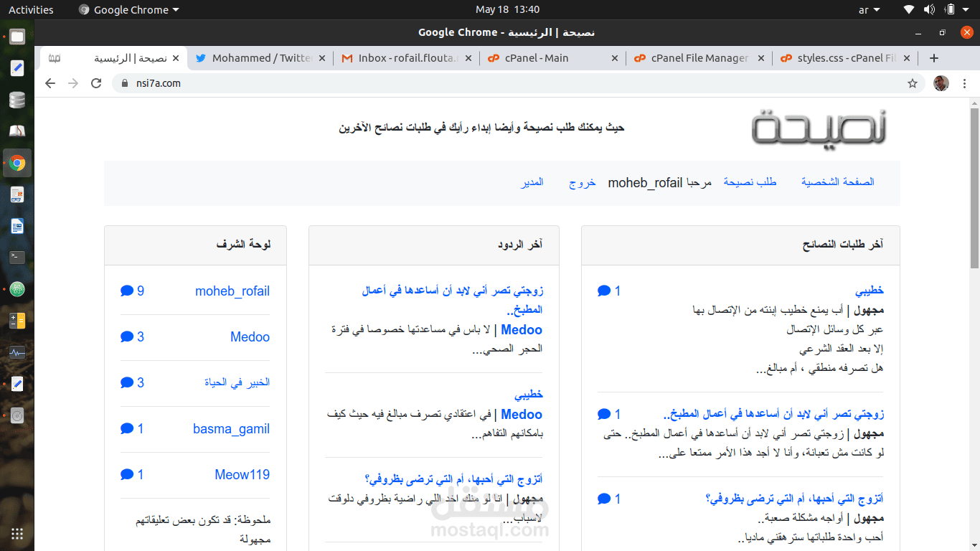Expand the 'ar' keyboard language selector

point(868,10)
